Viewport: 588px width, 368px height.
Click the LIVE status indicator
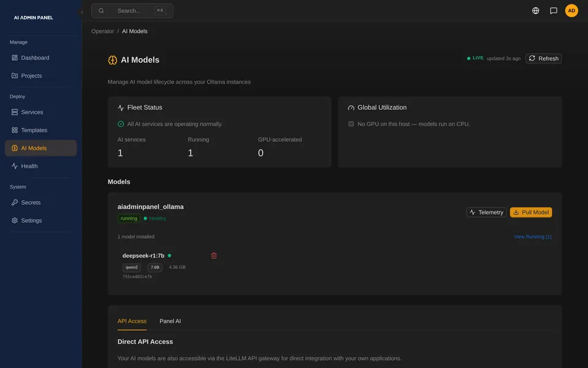click(x=475, y=58)
